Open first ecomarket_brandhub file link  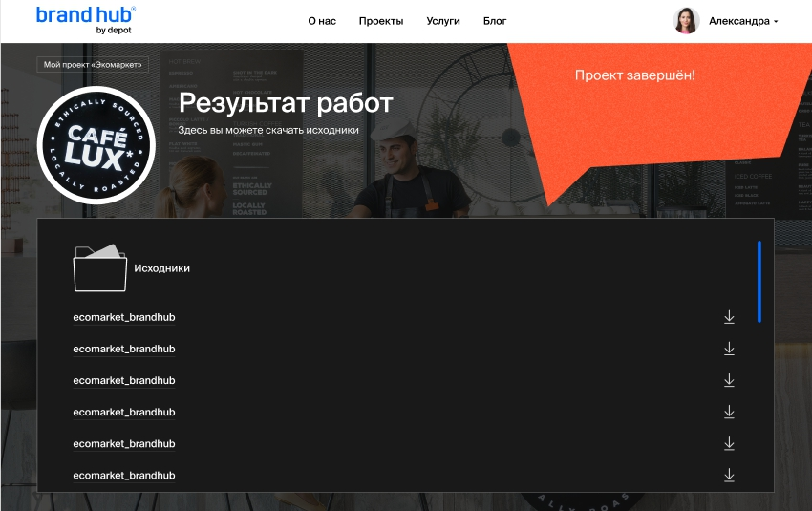point(124,317)
